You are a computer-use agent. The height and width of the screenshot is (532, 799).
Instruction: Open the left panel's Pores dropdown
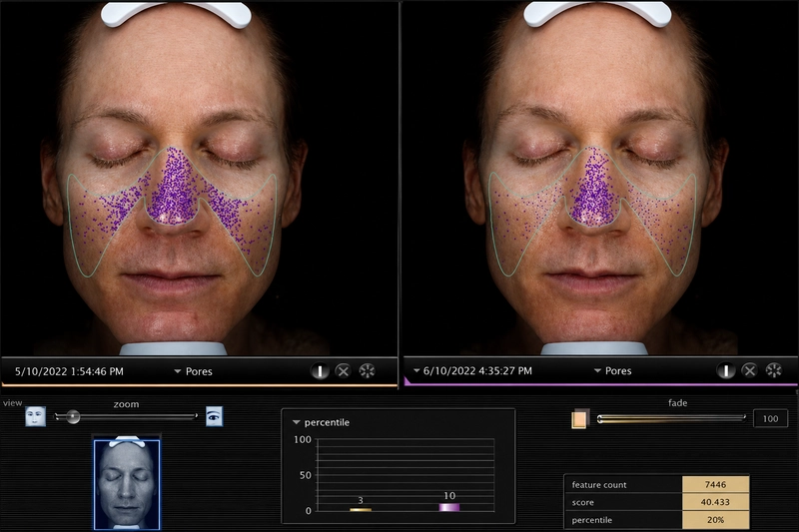[x=193, y=371]
